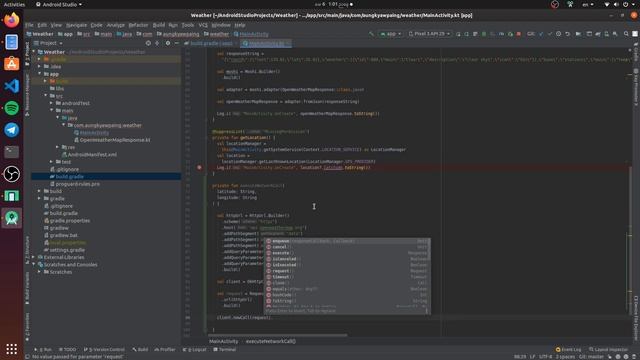Choose cancel() from the autocomplete popup
Image resolution: width=640 pixels, height=360 pixels.
pos(347,247)
